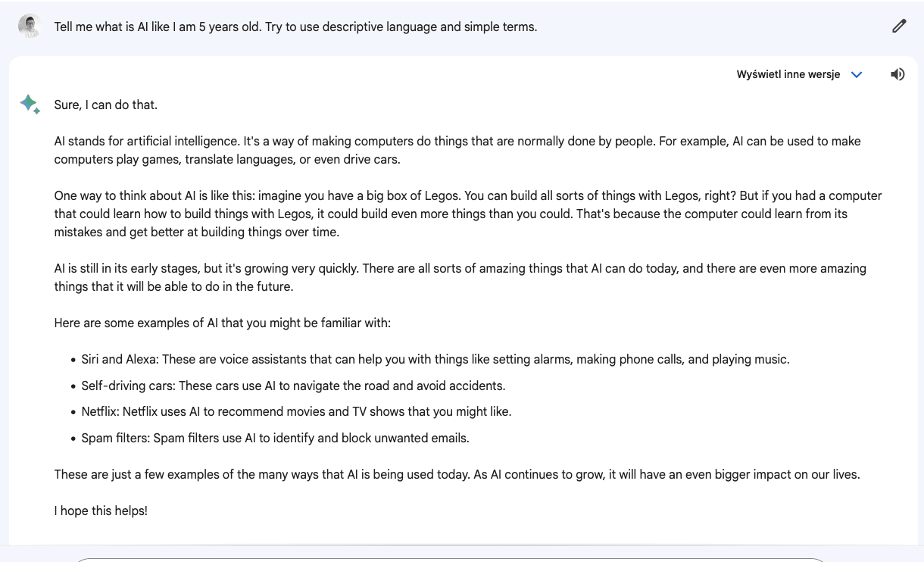Focus the prompt input box at bottom

tap(450, 560)
